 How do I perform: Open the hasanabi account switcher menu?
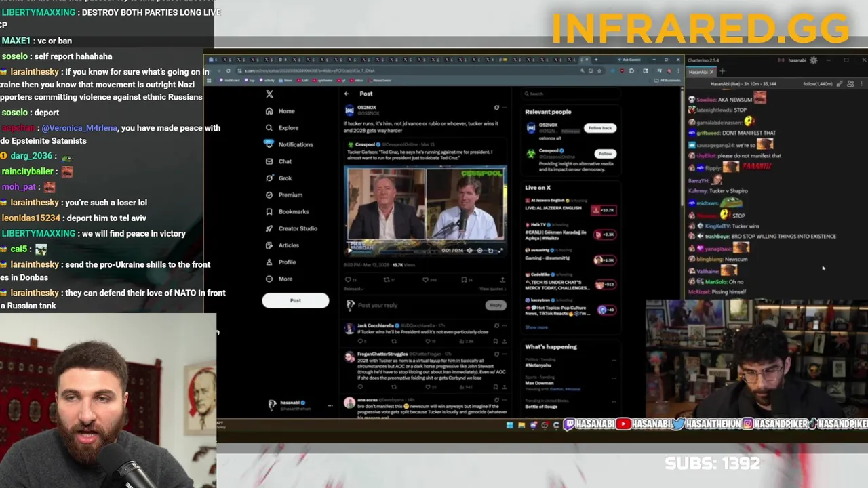point(298,405)
